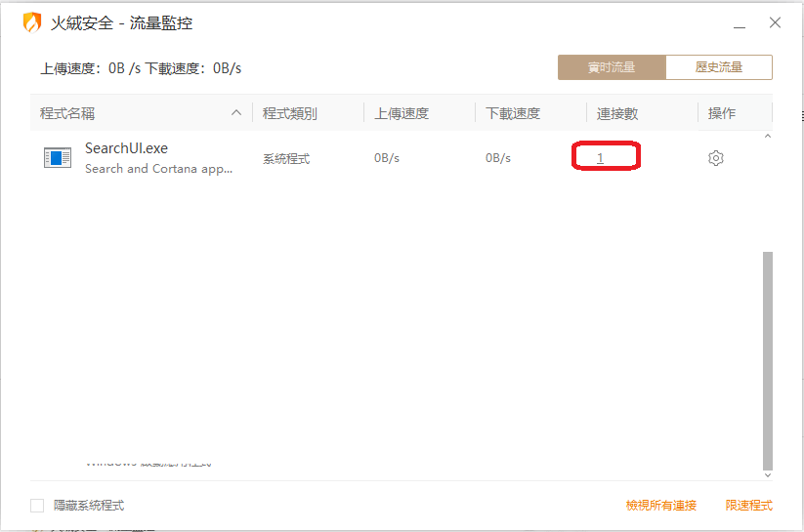The height and width of the screenshot is (532, 804).
Task: Switch to the 實时流量 tab
Action: (612, 67)
